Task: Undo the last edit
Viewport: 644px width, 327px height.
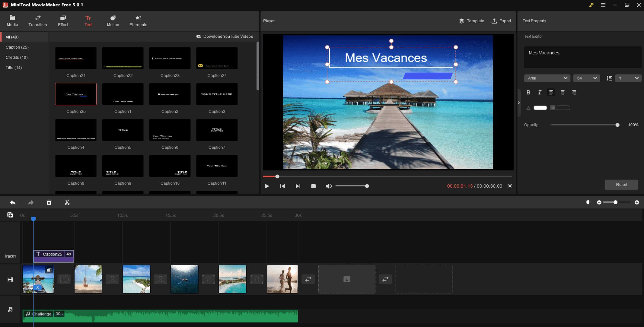Action: click(13, 202)
